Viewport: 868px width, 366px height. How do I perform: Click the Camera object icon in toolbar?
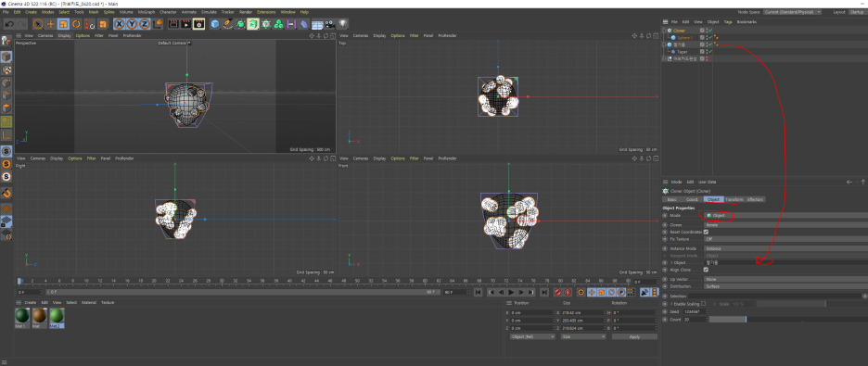[x=330, y=24]
